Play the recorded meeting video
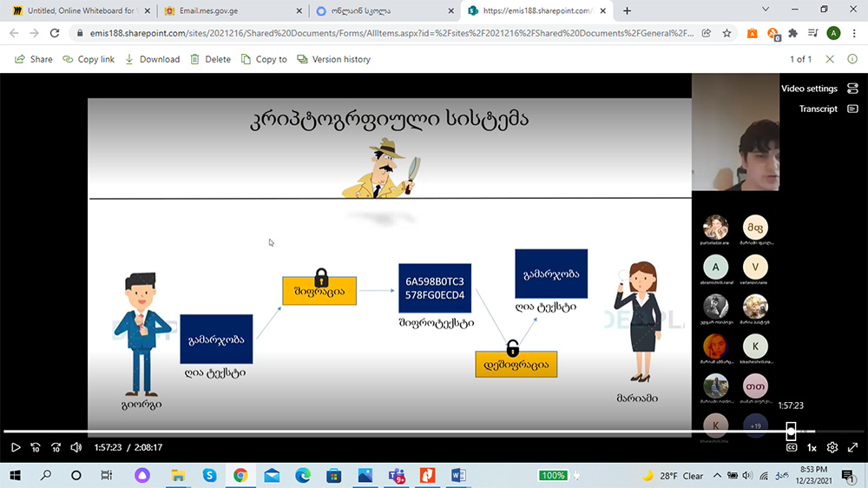The height and width of the screenshot is (488, 868). (x=15, y=447)
